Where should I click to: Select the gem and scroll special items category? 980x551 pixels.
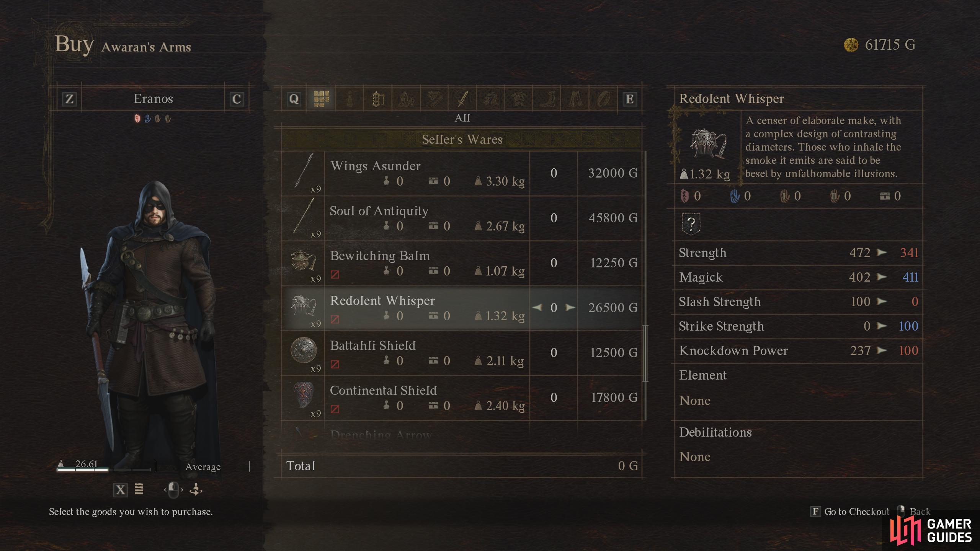pos(434,99)
